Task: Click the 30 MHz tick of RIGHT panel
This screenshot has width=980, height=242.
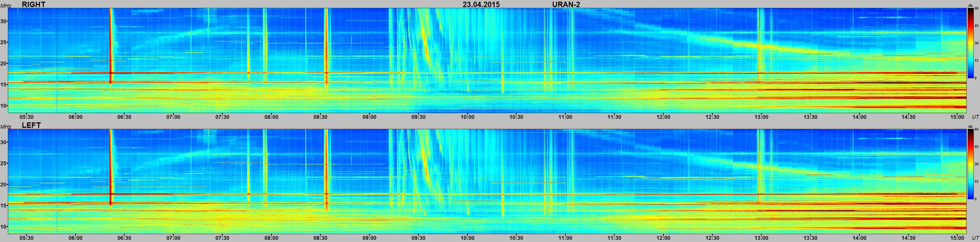Action: click(4, 21)
